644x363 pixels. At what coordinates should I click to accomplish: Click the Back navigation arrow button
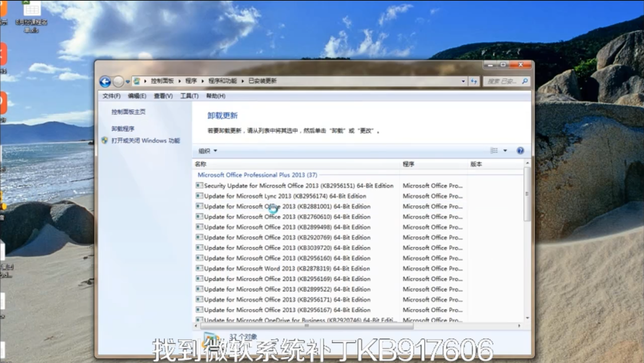click(105, 82)
